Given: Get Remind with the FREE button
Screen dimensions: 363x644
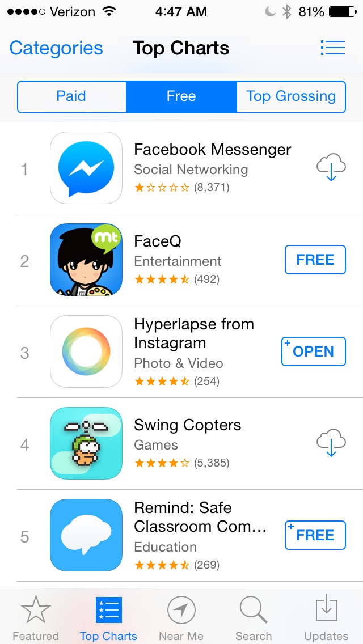Looking at the screenshot, I should pos(315,535).
